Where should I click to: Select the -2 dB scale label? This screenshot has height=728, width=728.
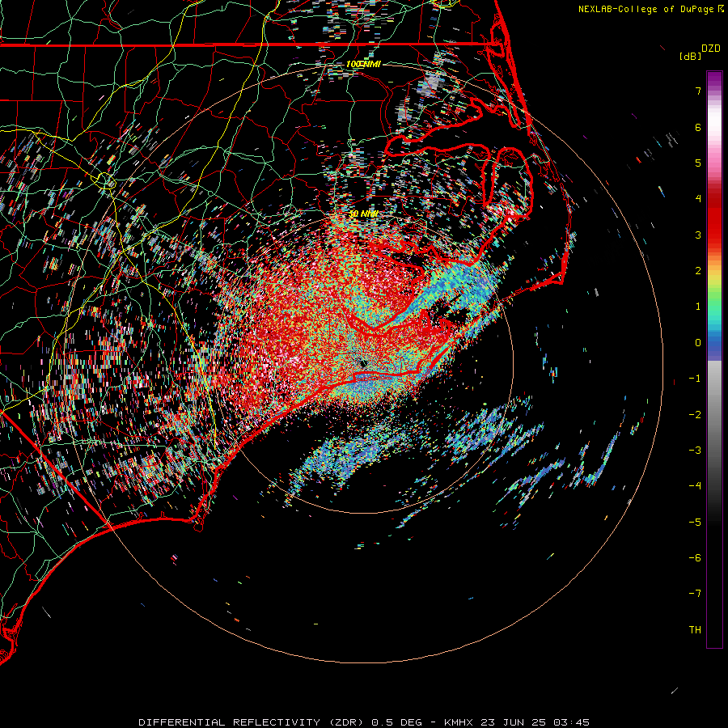click(695, 415)
